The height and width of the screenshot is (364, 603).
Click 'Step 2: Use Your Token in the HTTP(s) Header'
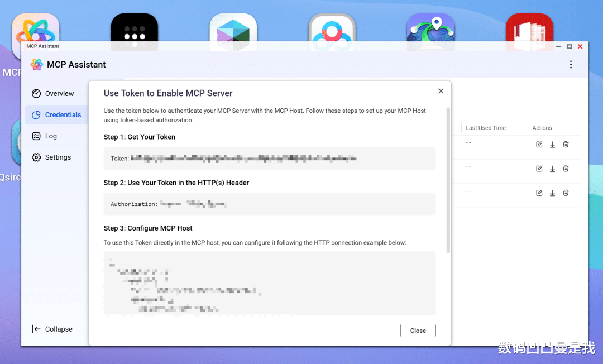click(176, 183)
